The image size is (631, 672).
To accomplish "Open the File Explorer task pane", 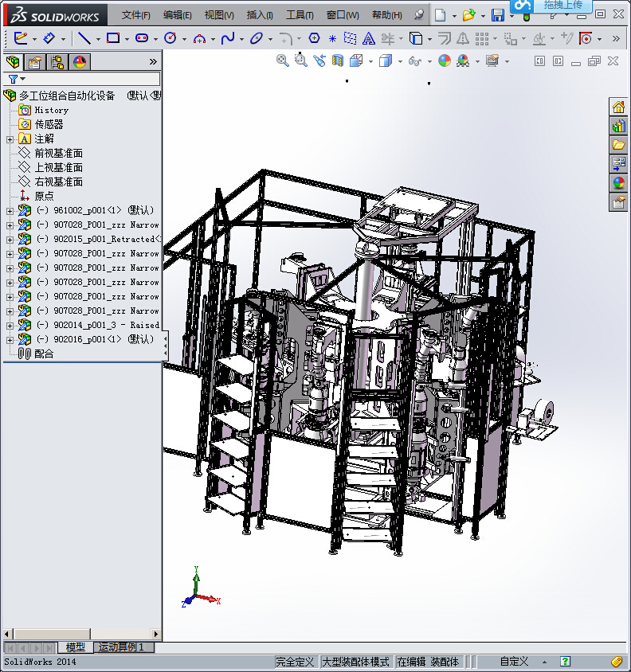I will (618, 145).
